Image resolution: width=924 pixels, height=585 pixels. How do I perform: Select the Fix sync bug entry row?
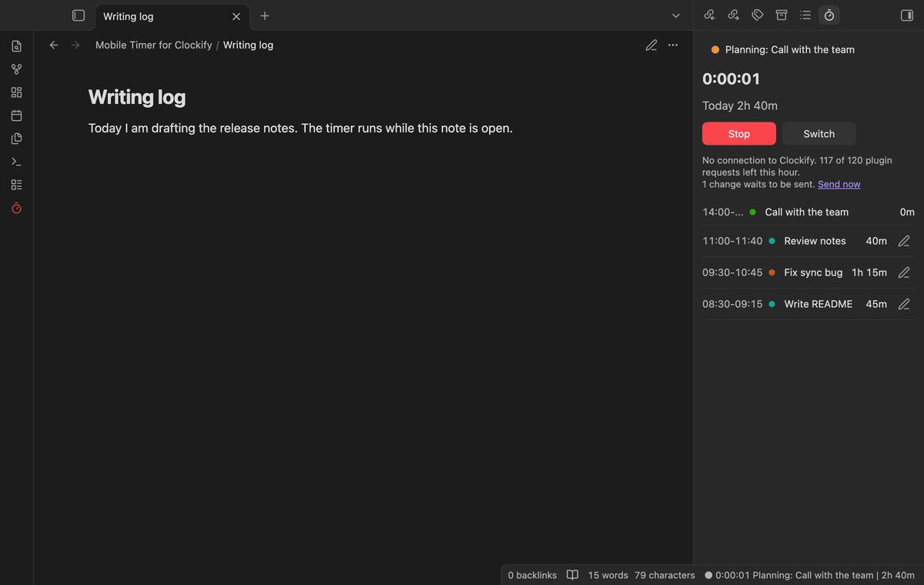(808, 272)
